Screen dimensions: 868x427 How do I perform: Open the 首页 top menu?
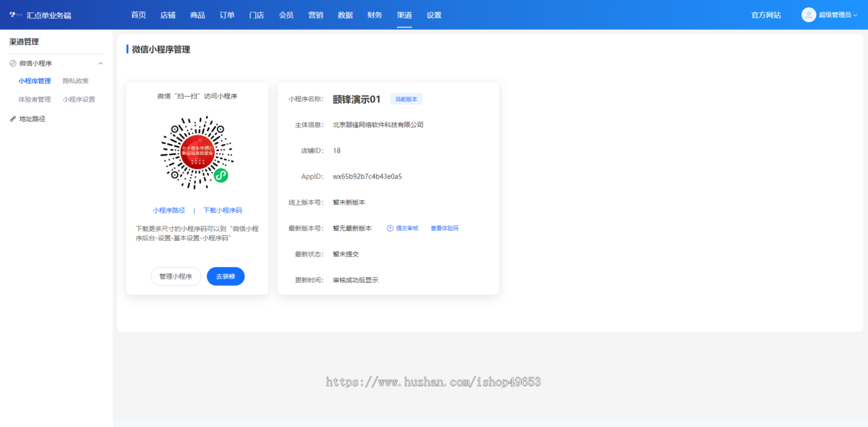tap(138, 14)
